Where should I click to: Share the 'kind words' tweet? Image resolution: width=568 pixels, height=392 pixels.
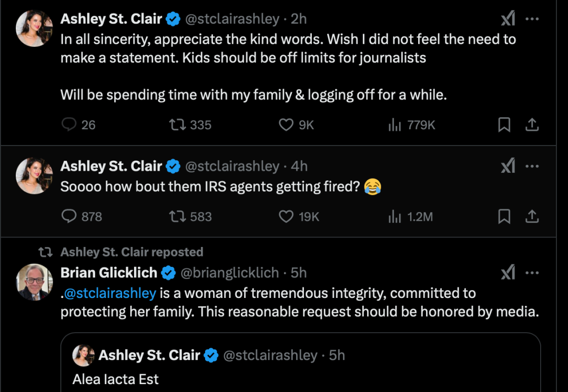532,125
